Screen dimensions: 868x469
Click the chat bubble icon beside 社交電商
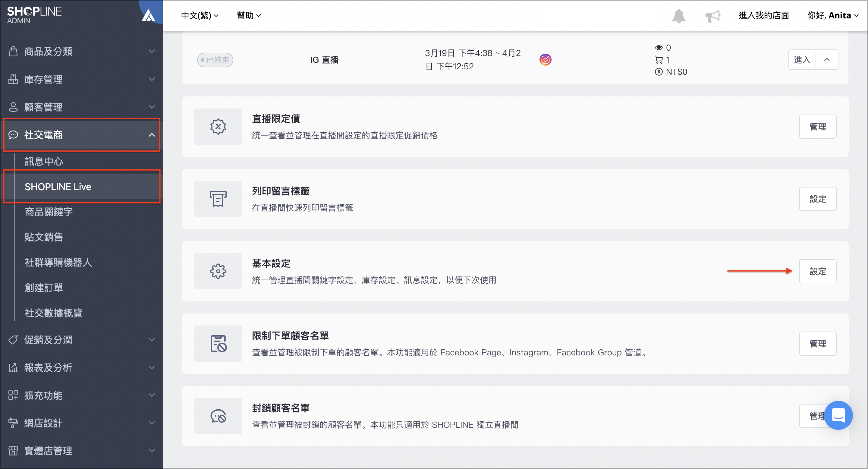point(13,135)
